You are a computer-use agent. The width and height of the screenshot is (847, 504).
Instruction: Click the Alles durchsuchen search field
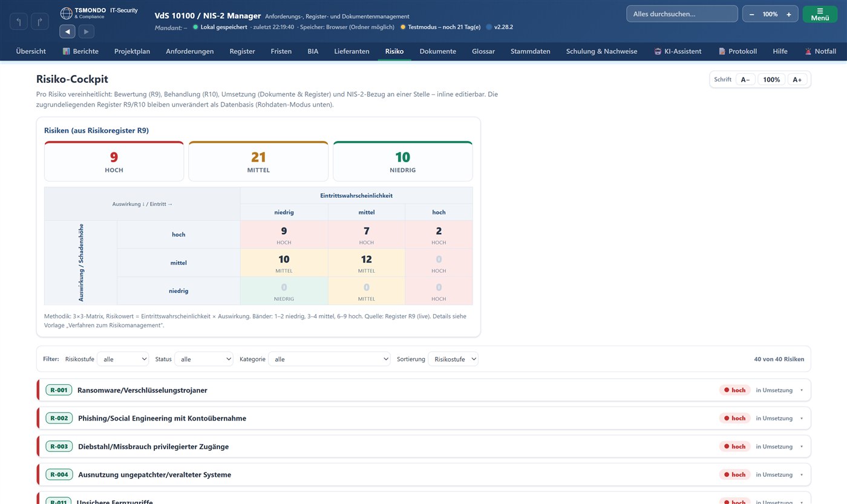[682, 14]
